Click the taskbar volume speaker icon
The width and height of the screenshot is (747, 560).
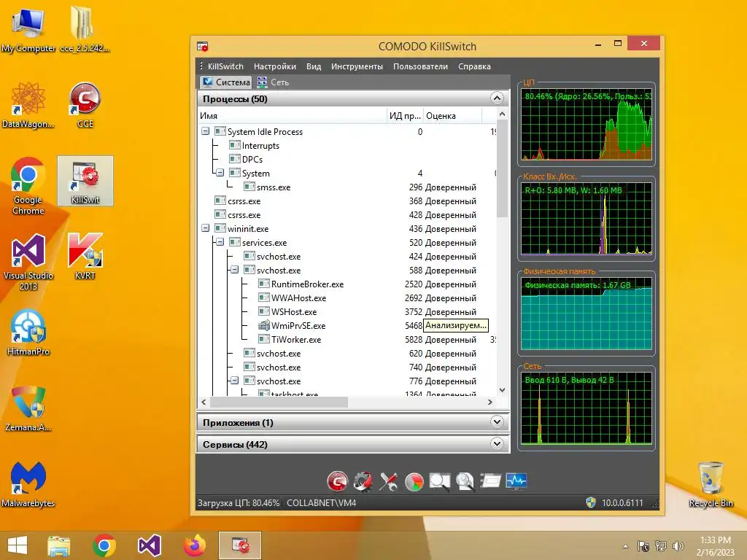click(x=678, y=546)
